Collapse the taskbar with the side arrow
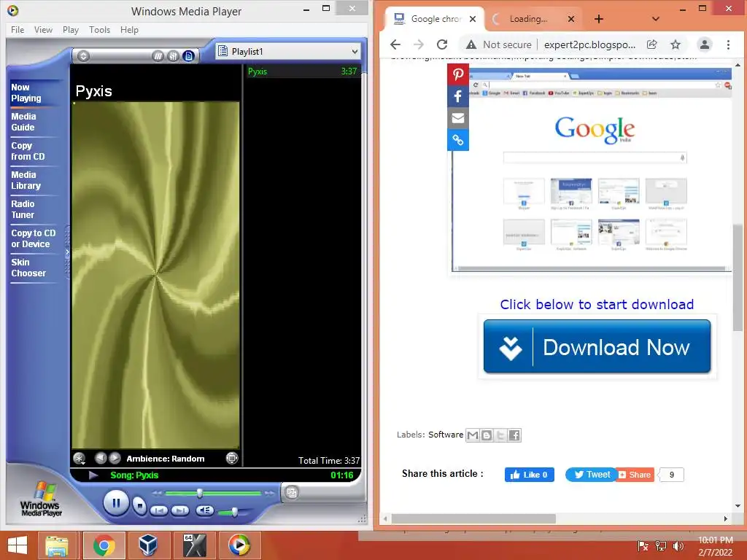Image resolution: width=747 pixels, height=560 pixels. point(67,252)
